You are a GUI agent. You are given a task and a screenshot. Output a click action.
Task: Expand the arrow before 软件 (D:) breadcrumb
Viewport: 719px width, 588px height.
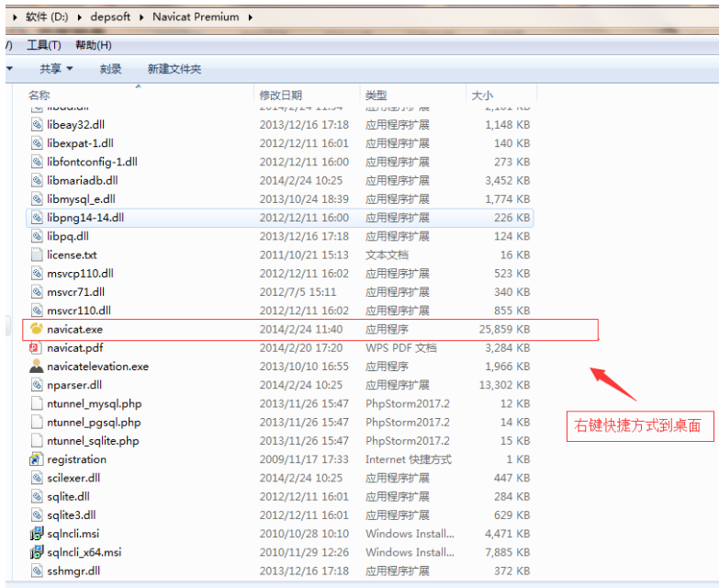click(15, 17)
